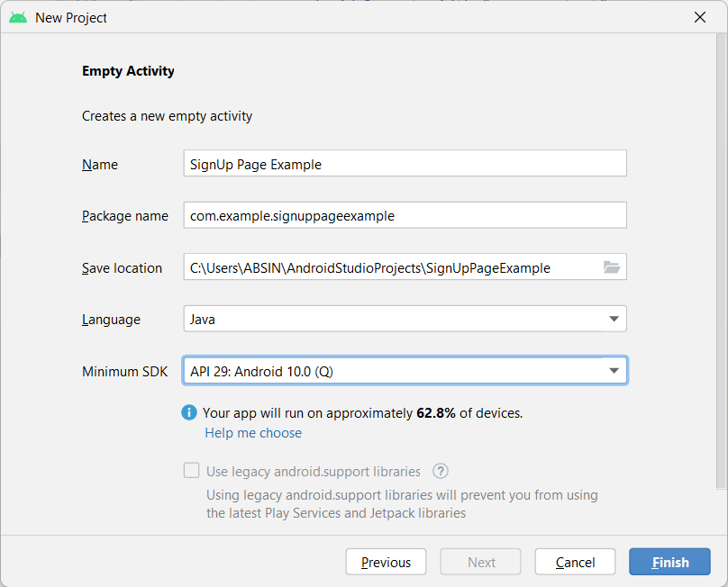
Task: Enable Use legacy android.support libraries checkbox
Action: (x=191, y=471)
